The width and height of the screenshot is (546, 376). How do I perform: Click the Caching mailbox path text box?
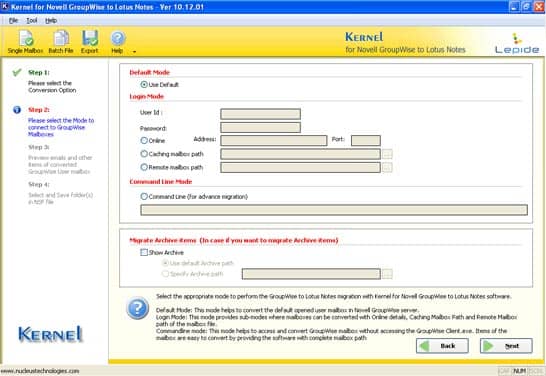(x=300, y=154)
